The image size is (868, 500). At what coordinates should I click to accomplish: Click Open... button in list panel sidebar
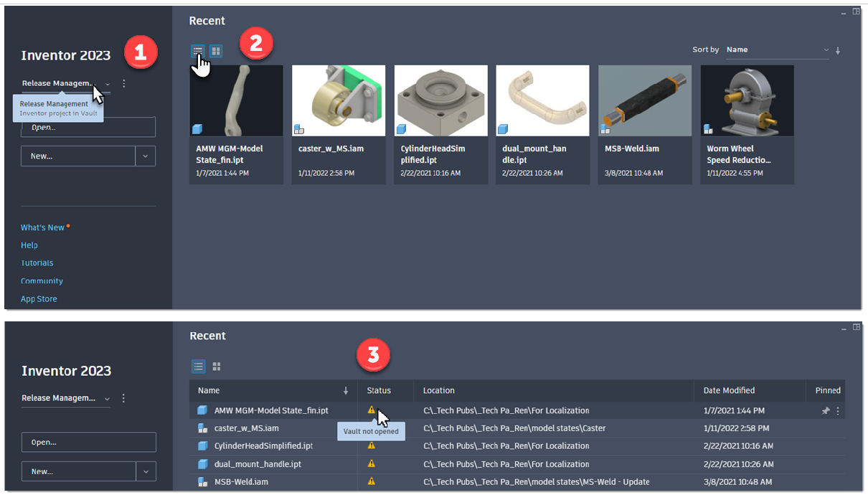(88, 443)
